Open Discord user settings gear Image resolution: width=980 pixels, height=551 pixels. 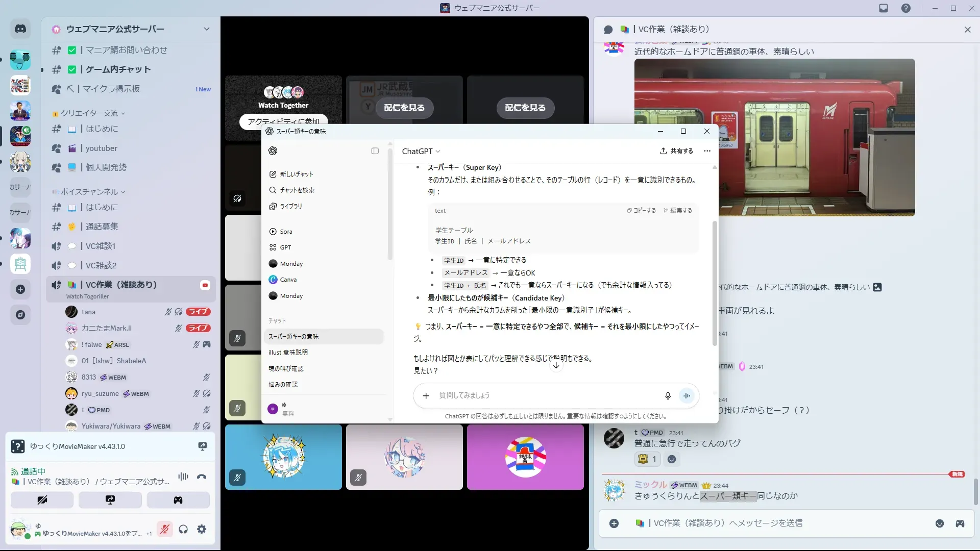202,530
